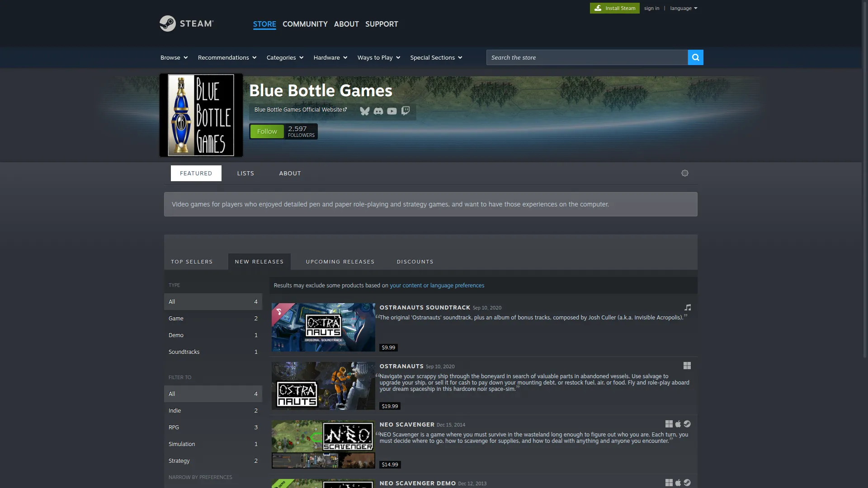This screenshot has height=488, width=868.
Task: Click Windows icon on Ostranauts row
Action: (x=687, y=366)
